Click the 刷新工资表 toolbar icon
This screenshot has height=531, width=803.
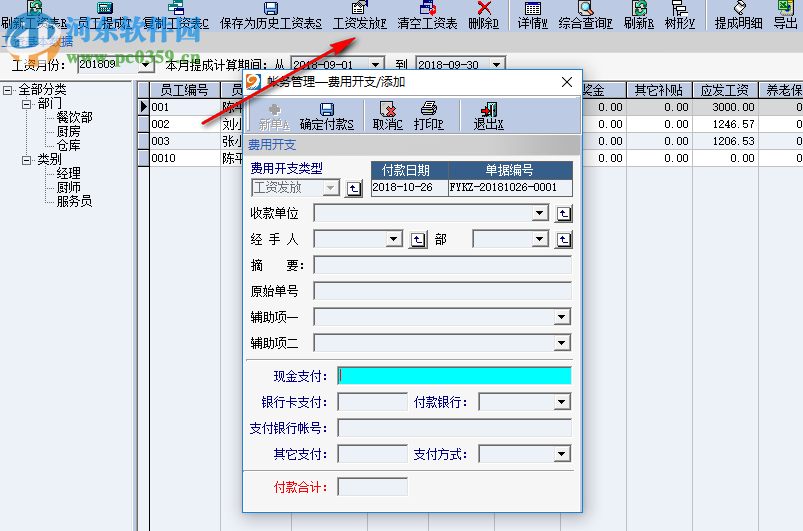pos(35,7)
